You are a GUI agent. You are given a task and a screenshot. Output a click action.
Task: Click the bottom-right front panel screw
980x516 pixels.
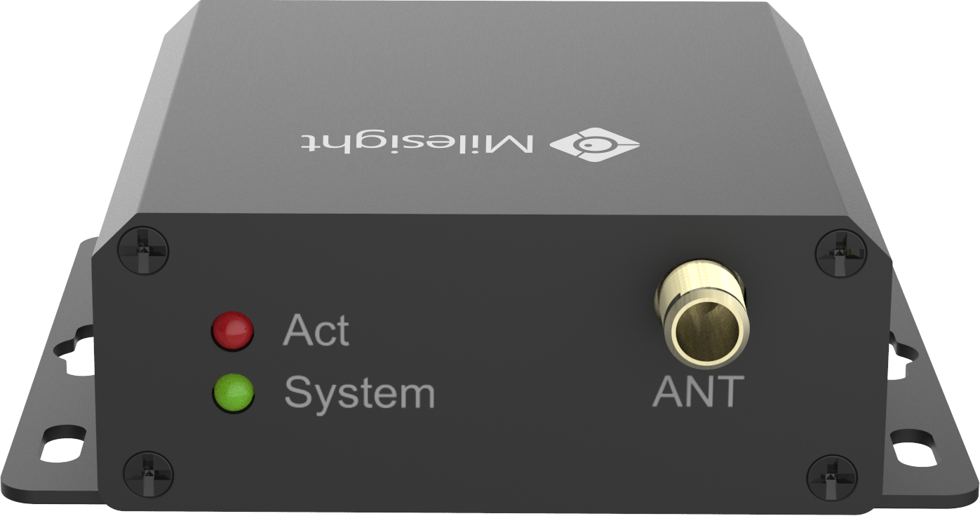tap(832, 477)
